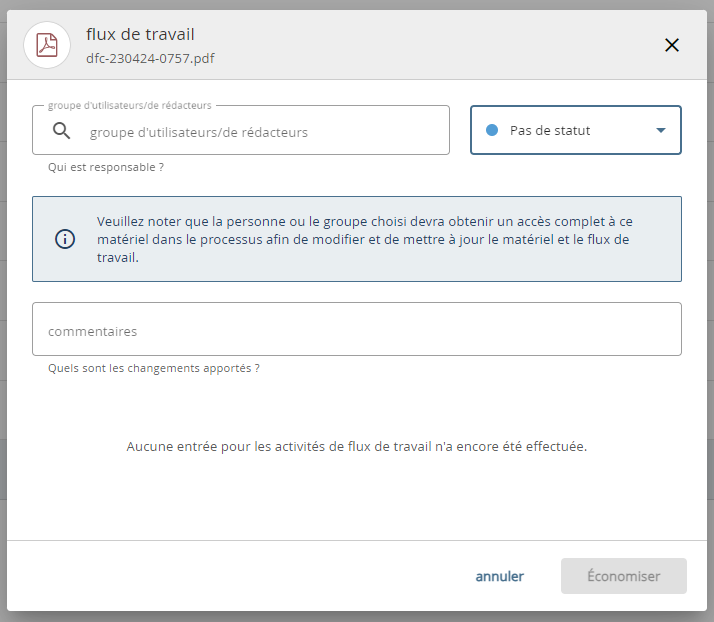This screenshot has width=714, height=622.
Task: Focus the groupe d'utilisateurs/de rédacteurs search field
Action: tap(260, 132)
